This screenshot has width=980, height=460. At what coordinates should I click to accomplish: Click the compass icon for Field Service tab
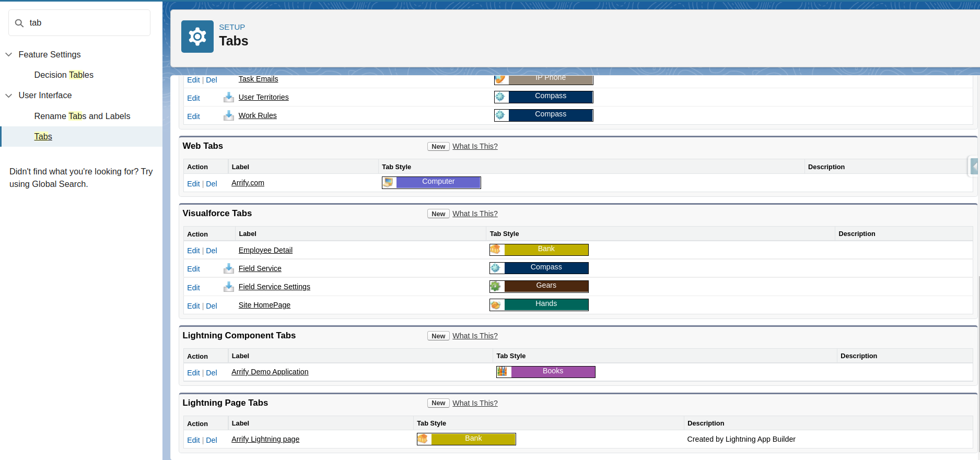pyautogui.click(x=496, y=268)
